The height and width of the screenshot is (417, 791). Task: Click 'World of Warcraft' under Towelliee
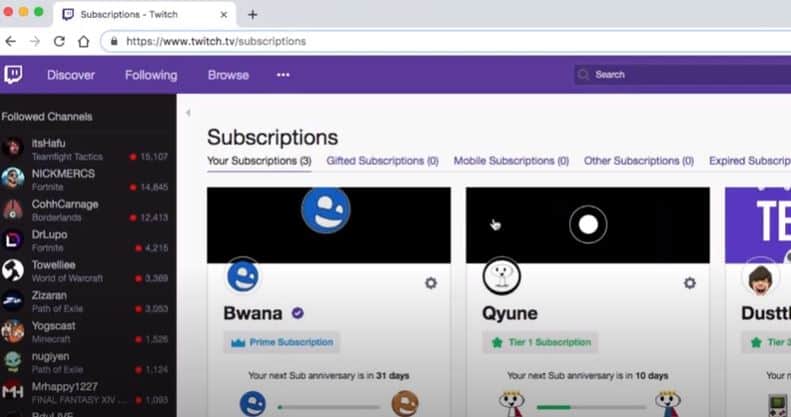[67, 278]
